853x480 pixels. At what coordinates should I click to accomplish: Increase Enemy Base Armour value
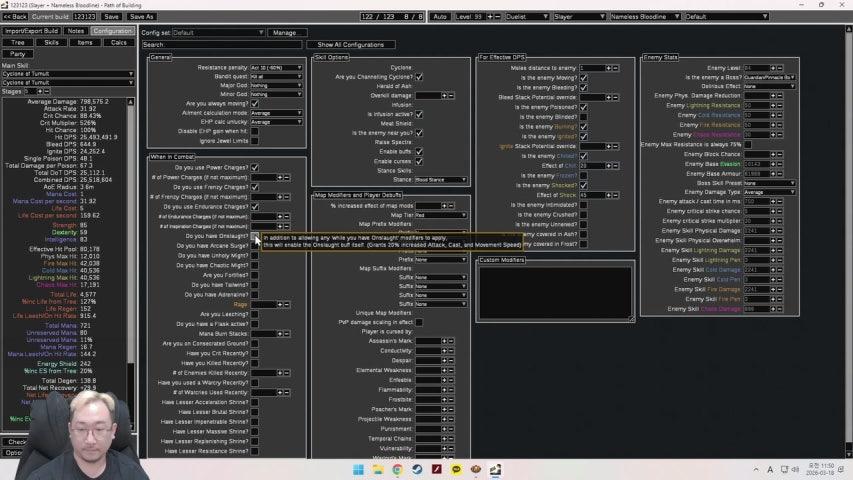772,174
